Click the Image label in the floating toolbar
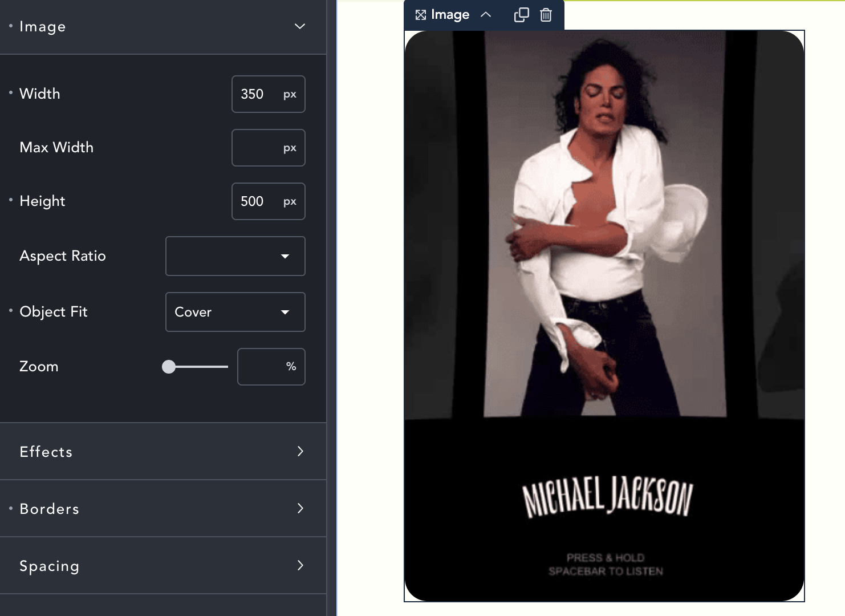This screenshot has height=616, width=845. coord(450,15)
